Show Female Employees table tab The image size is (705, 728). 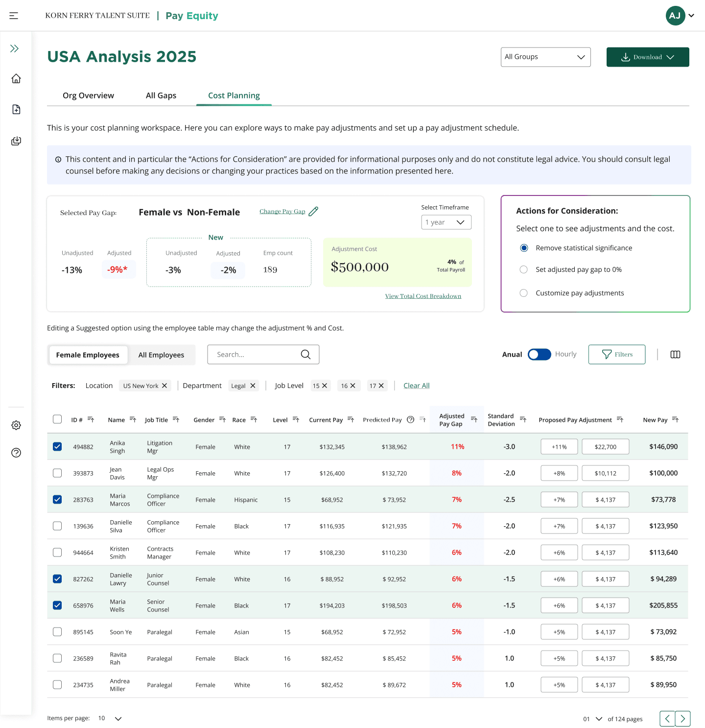click(x=88, y=355)
